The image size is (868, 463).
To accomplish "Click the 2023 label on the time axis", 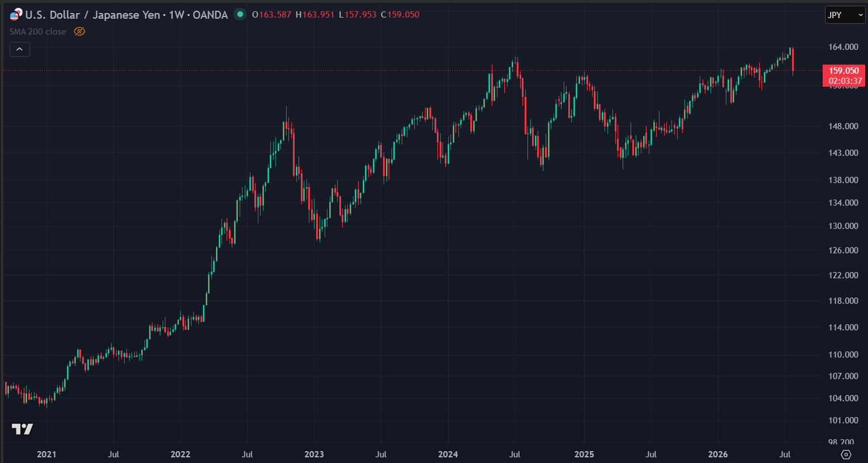I will [x=314, y=454].
